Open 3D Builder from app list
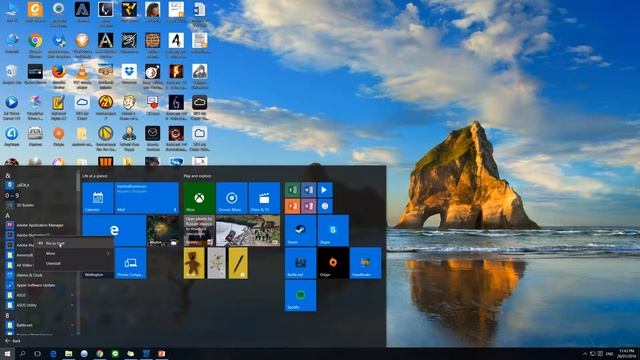640x360 pixels. (x=40, y=205)
